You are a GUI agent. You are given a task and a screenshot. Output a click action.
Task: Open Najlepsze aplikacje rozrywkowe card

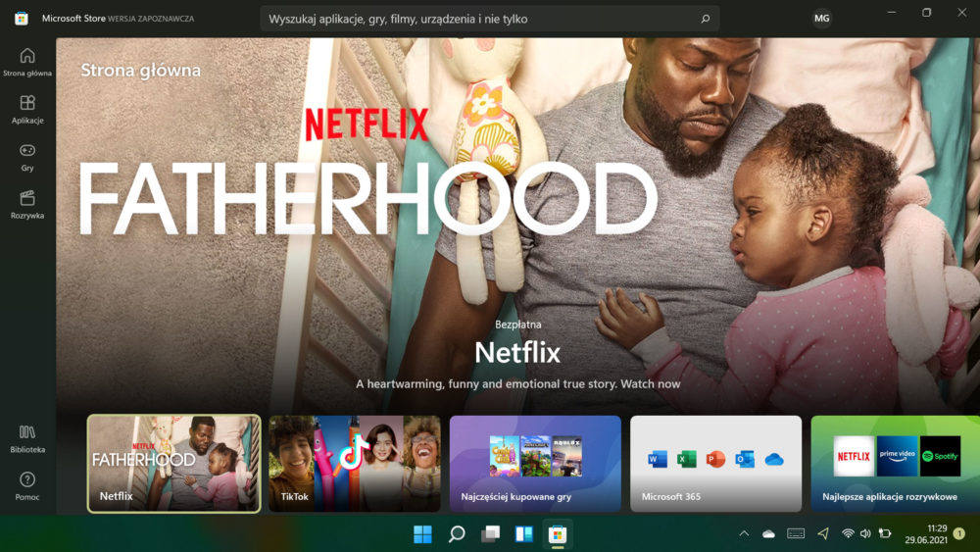[x=895, y=464]
